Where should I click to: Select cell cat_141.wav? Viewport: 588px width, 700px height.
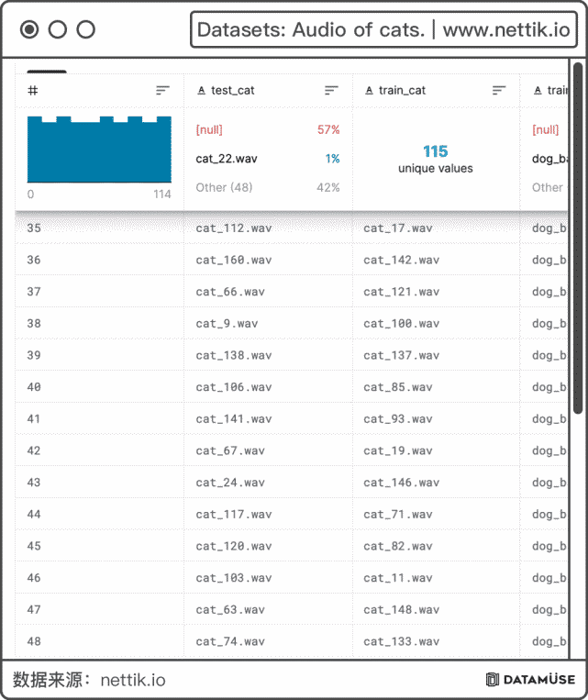[234, 418]
